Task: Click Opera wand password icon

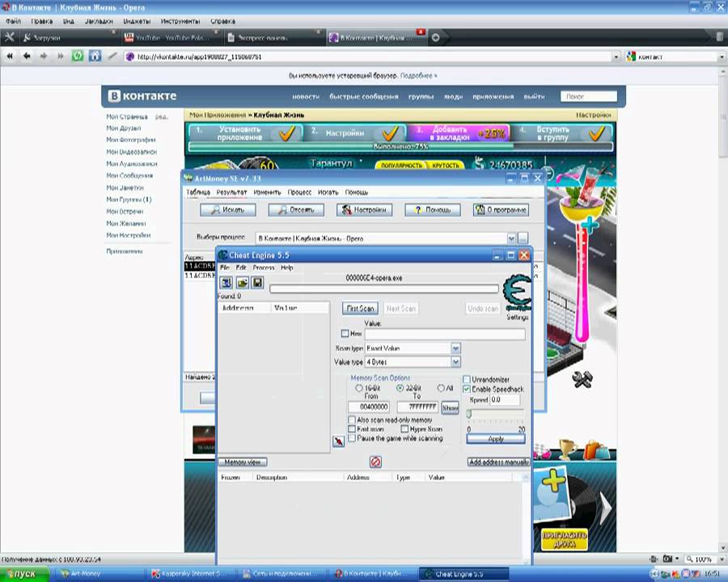Action: (112, 56)
